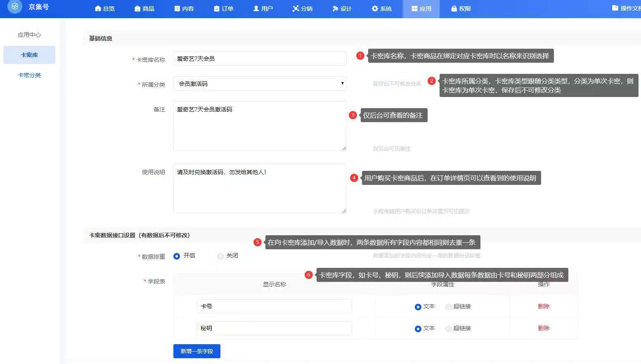Open the 总览 home icon in navbar
Viewport: 641px width, 364px height.
click(98, 9)
